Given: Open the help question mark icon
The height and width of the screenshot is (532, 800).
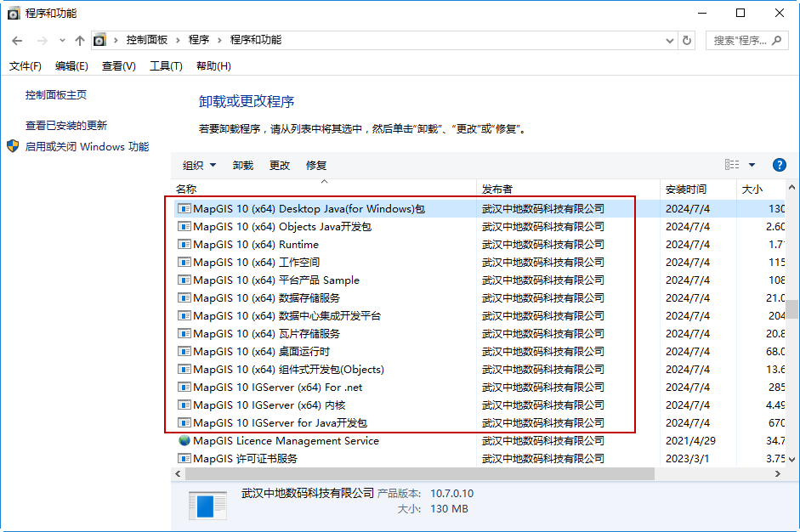Looking at the screenshot, I should tap(779, 165).
